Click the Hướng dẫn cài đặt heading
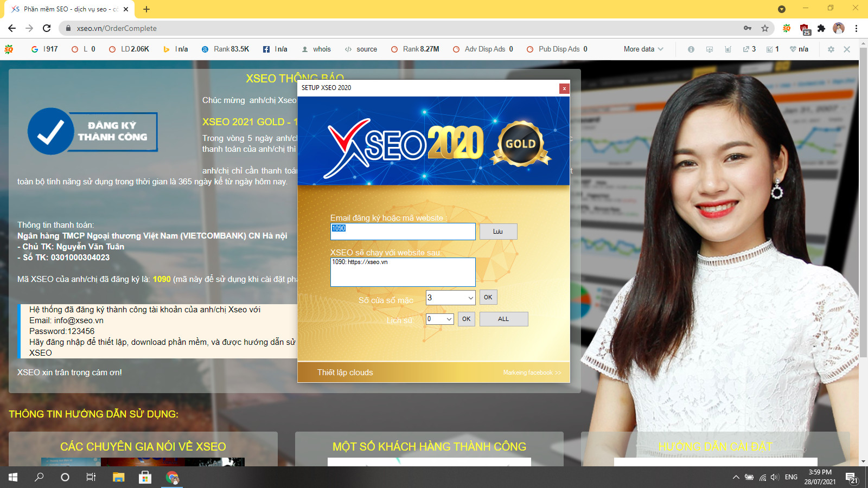868x488 pixels. click(x=716, y=447)
